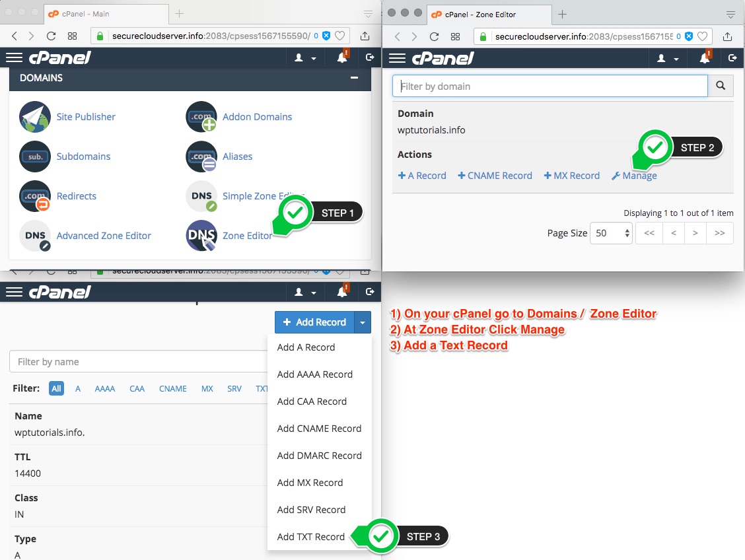The width and height of the screenshot is (745, 560).
Task: Open user dropdown in cPanel Main window
Action: coord(305,58)
